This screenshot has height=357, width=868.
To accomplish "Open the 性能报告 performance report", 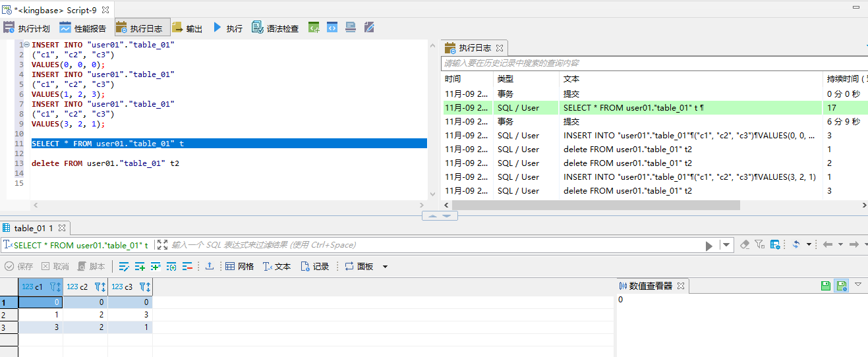I will click(82, 28).
